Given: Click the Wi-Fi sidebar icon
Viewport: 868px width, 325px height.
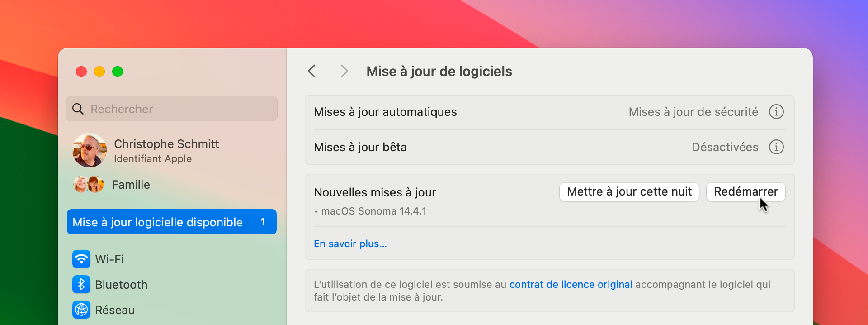Looking at the screenshot, I should [x=81, y=259].
